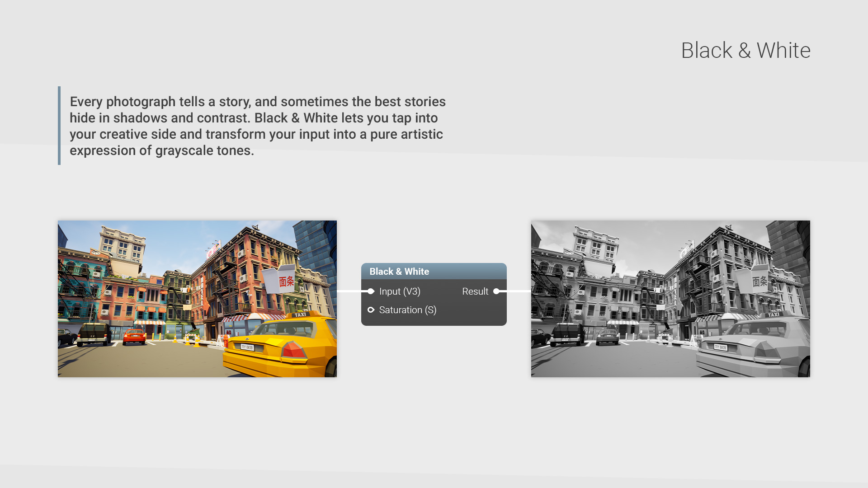Click the Input (V3) pin circle
The height and width of the screenshot is (488, 868).
(371, 291)
